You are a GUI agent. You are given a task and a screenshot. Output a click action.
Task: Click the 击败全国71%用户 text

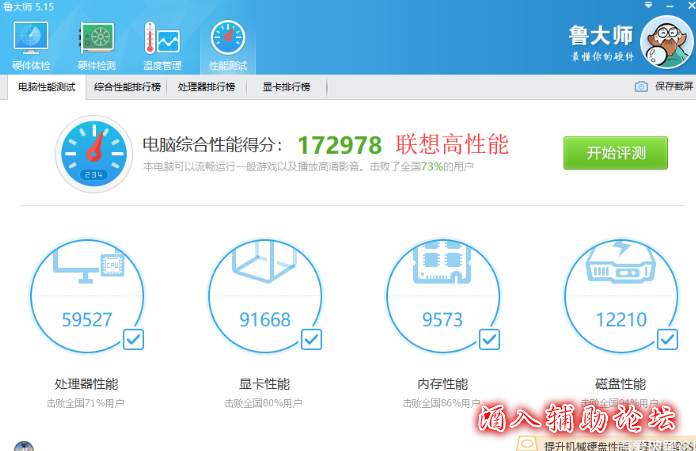(x=85, y=403)
